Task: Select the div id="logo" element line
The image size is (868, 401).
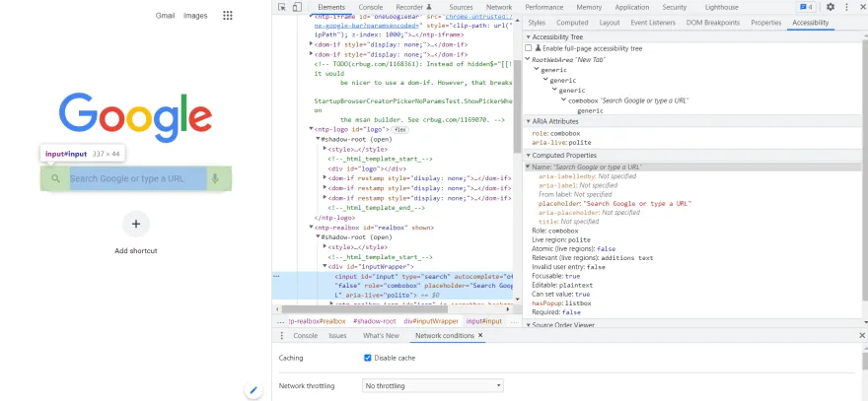Action: (x=367, y=168)
